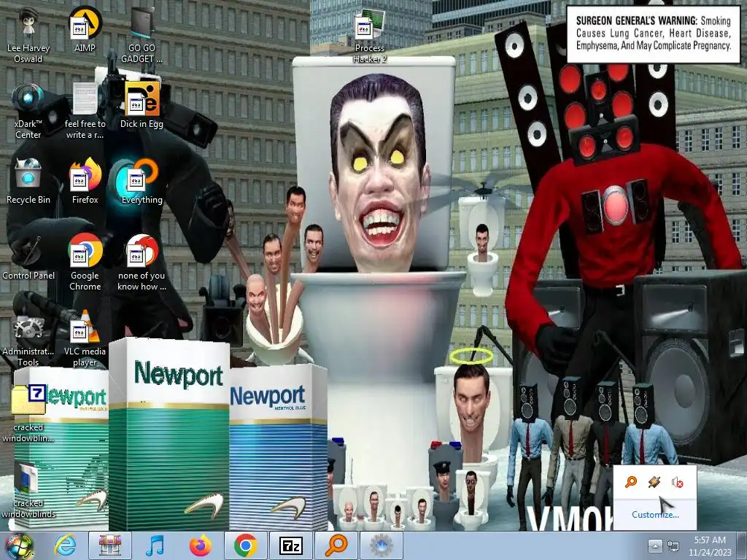The image size is (747, 560).
Task: Switch to the Everything search taskbar button
Action: click(x=336, y=545)
